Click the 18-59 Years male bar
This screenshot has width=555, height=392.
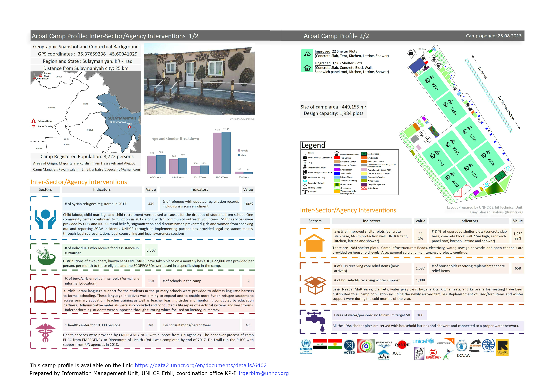pyautogui.click(x=226, y=153)
